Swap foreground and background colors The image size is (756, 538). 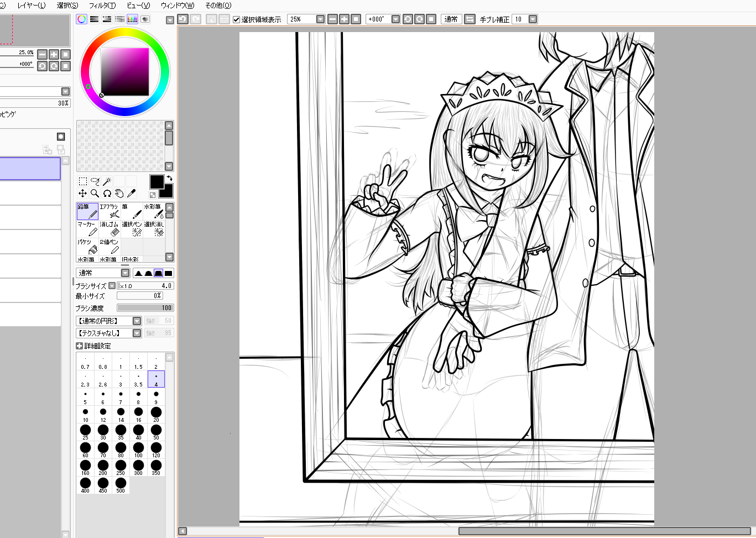click(170, 179)
